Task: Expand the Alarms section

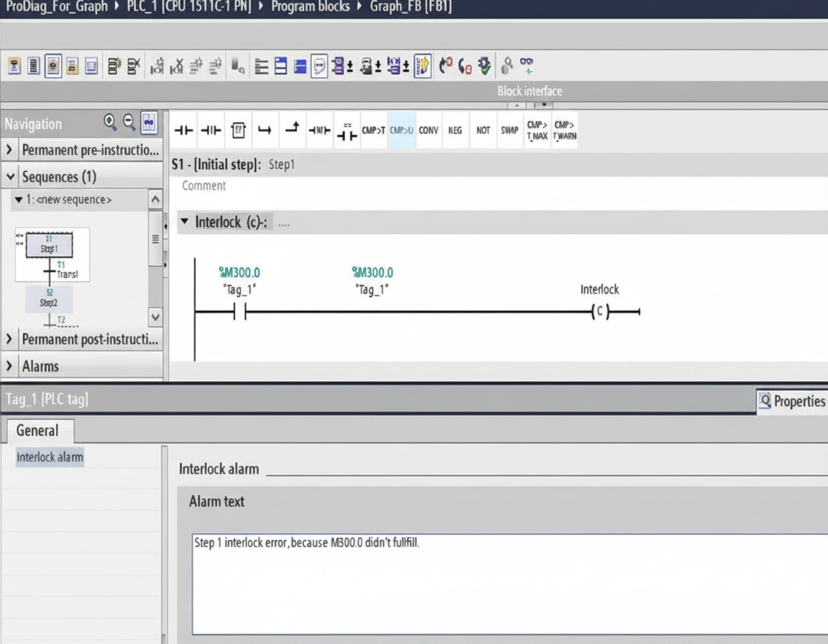Action: tap(9, 366)
